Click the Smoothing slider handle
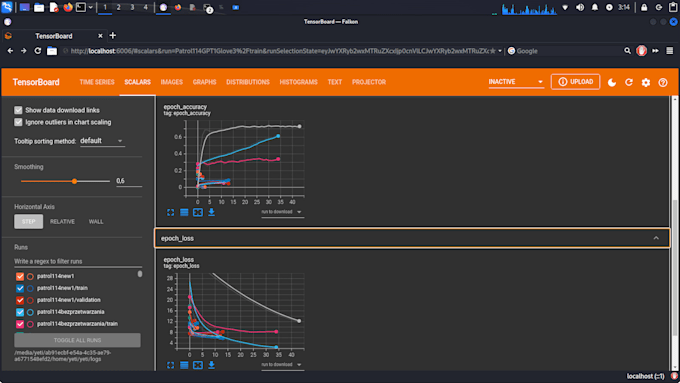The width and height of the screenshot is (680, 383). 75,181
